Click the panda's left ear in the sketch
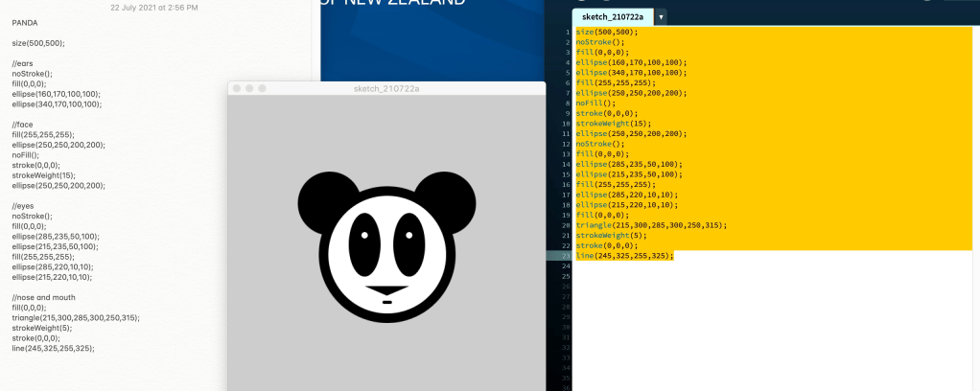 324,196
